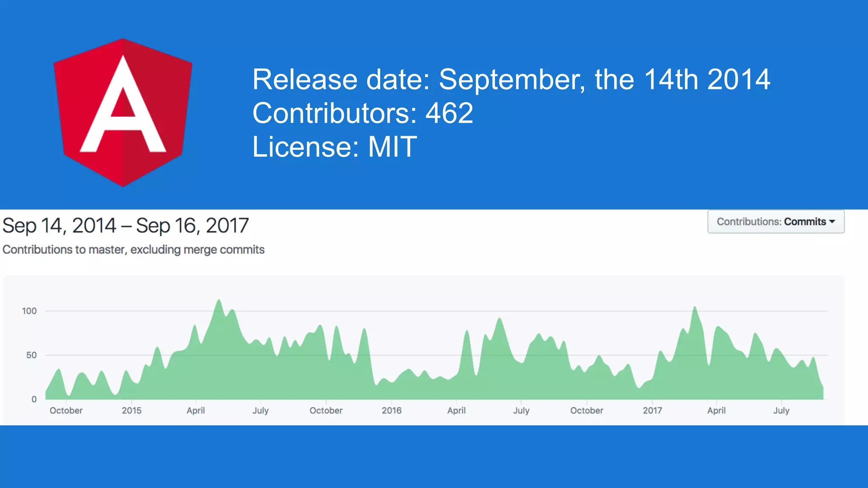The width and height of the screenshot is (868, 488).
Task: Open the Contributions: Commits dropdown
Action: click(x=776, y=222)
